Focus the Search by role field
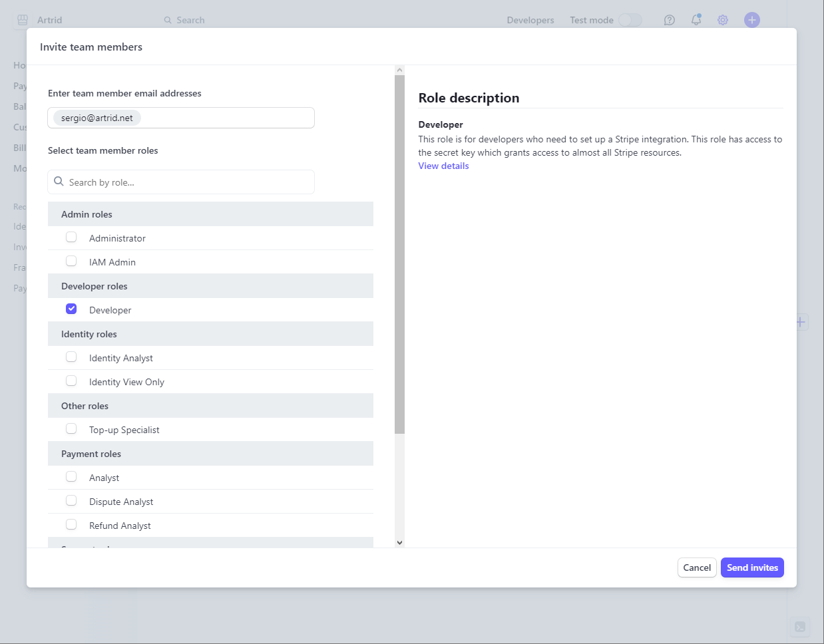824x644 pixels. [x=189, y=182]
